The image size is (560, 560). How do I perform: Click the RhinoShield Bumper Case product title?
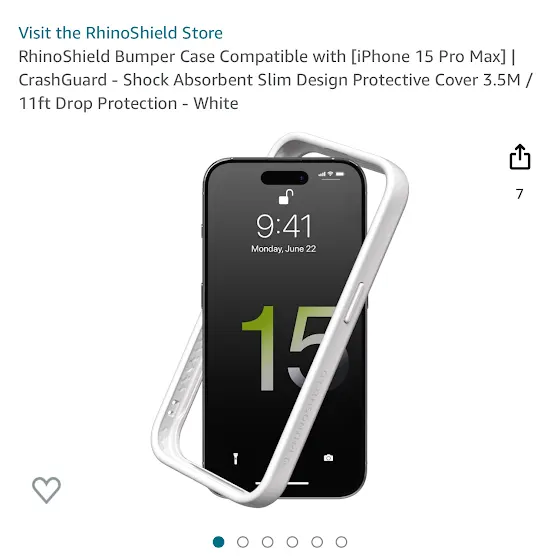pyautogui.click(x=275, y=80)
